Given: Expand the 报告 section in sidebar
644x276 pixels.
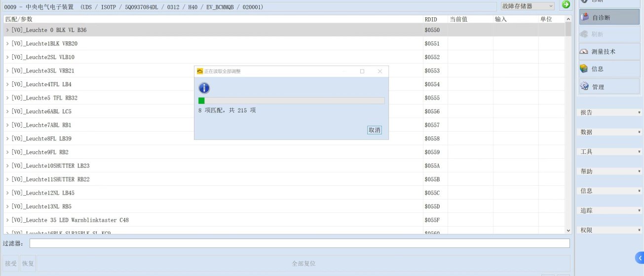Looking at the screenshot, I should tap(610, 112).
